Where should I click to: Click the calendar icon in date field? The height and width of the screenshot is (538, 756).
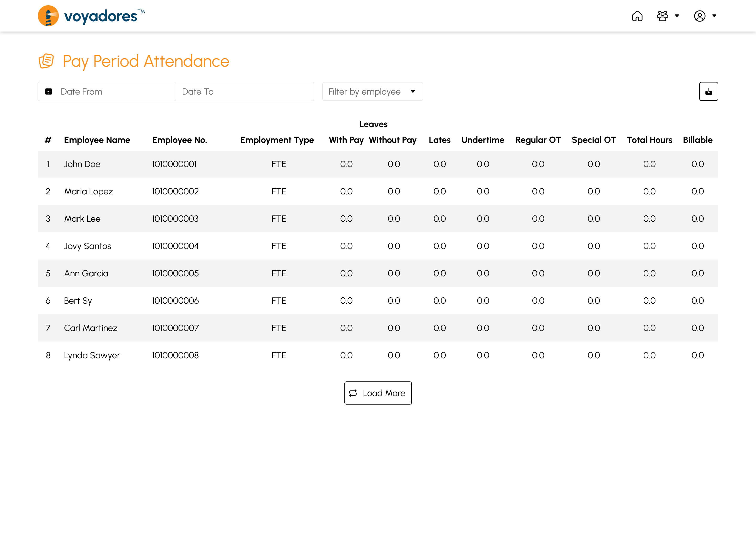tap(49, 91)
